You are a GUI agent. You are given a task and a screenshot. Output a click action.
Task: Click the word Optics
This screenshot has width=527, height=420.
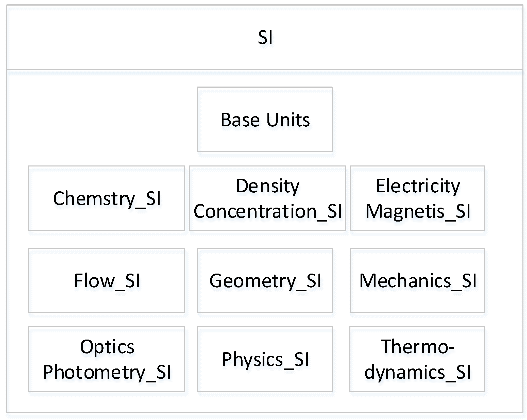point(107,347)
